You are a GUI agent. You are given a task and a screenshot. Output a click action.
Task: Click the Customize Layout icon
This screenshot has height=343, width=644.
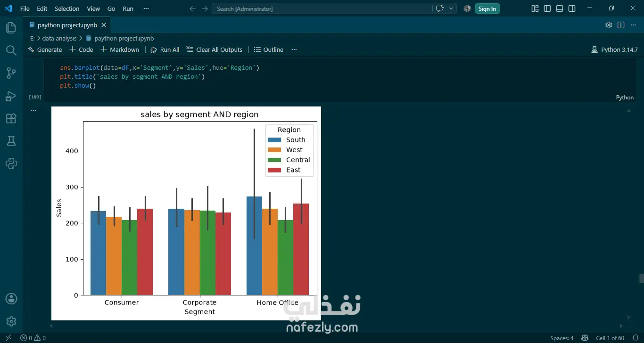(x=535, y=8)
